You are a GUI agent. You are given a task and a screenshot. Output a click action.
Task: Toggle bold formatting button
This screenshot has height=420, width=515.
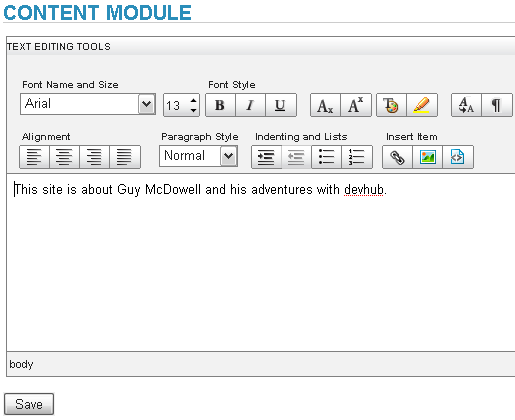(x=220, y=105)
